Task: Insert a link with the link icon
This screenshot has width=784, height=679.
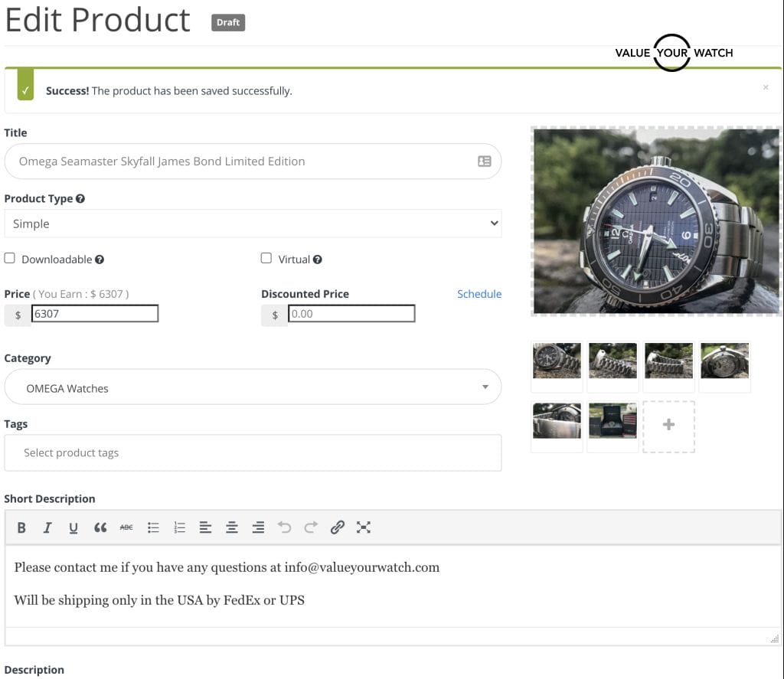Action: pos(337,527)
